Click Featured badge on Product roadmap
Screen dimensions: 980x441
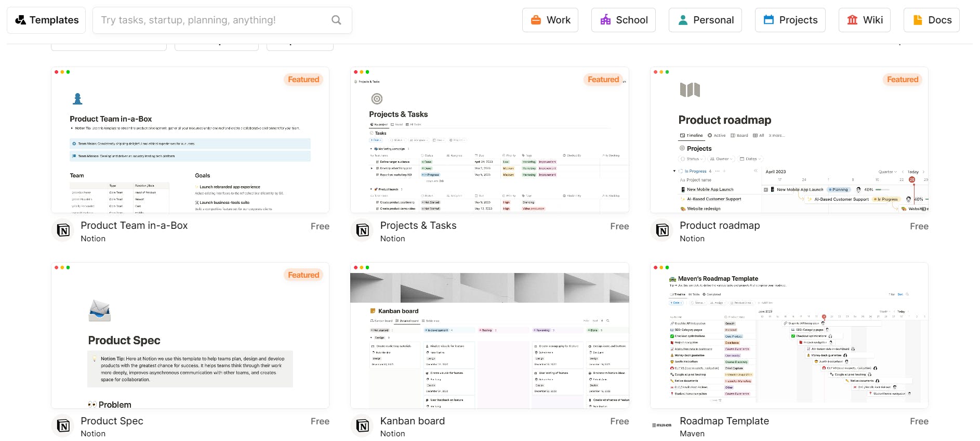coord(903,80)
